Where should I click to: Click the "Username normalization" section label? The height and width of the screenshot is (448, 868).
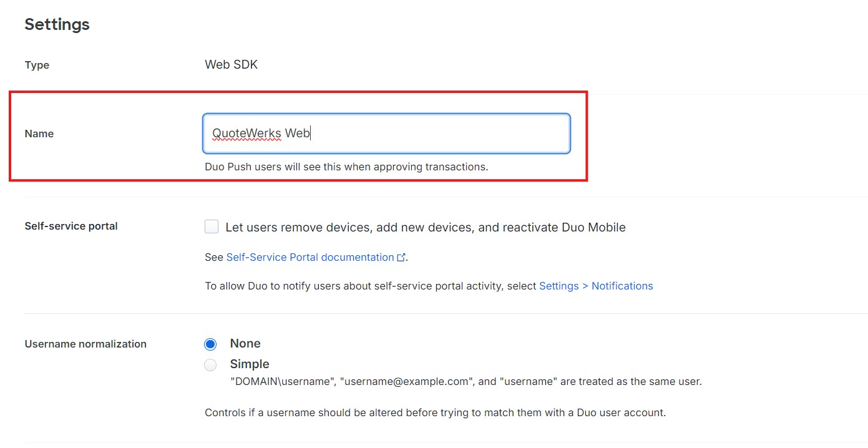click(85, 344)
